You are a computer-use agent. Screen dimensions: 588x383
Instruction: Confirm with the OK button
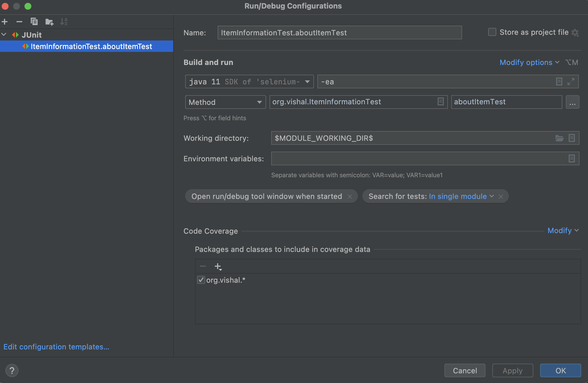point(561,370)
